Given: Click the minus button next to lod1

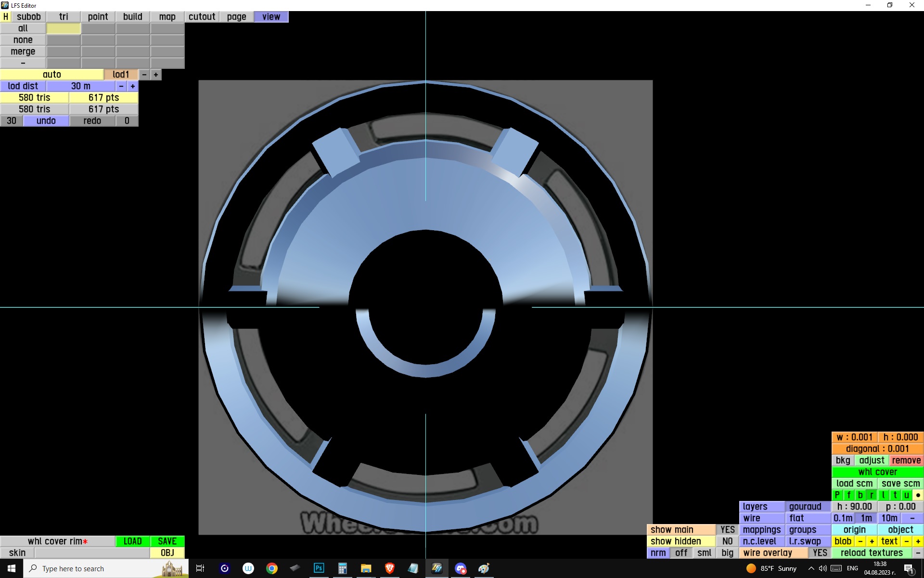Looking at the screenshot, I should tap(144, 75).
